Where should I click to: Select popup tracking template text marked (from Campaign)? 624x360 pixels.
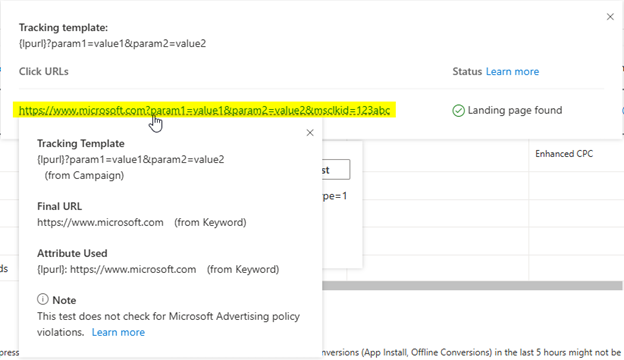(131, 160)
